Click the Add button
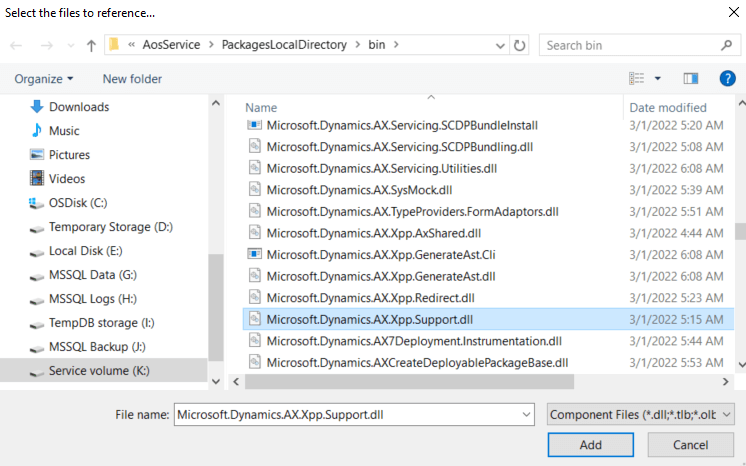This screenshot has width=746, height=466. pos(590,445)
